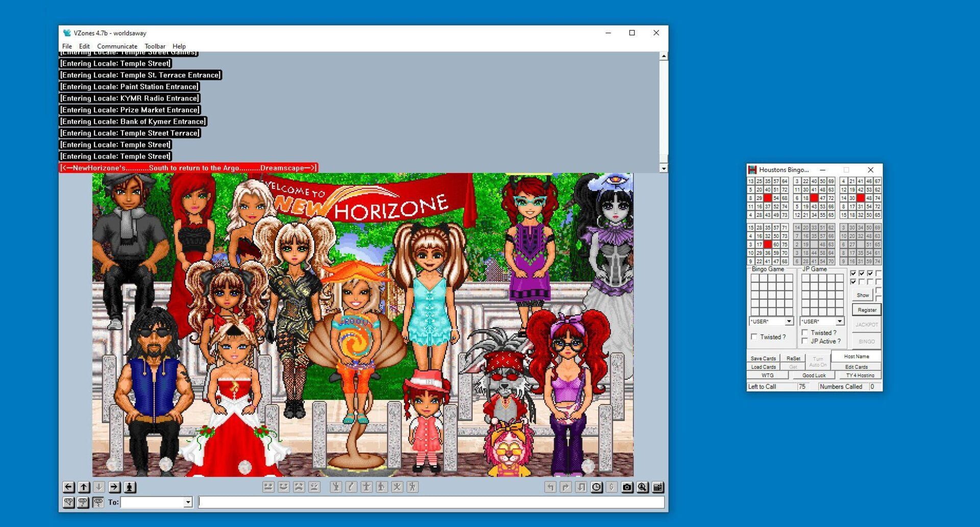Screen dimensions: 980x527
Task: Click the magnifier zoom icon
Action: click(x=642, y=487)
